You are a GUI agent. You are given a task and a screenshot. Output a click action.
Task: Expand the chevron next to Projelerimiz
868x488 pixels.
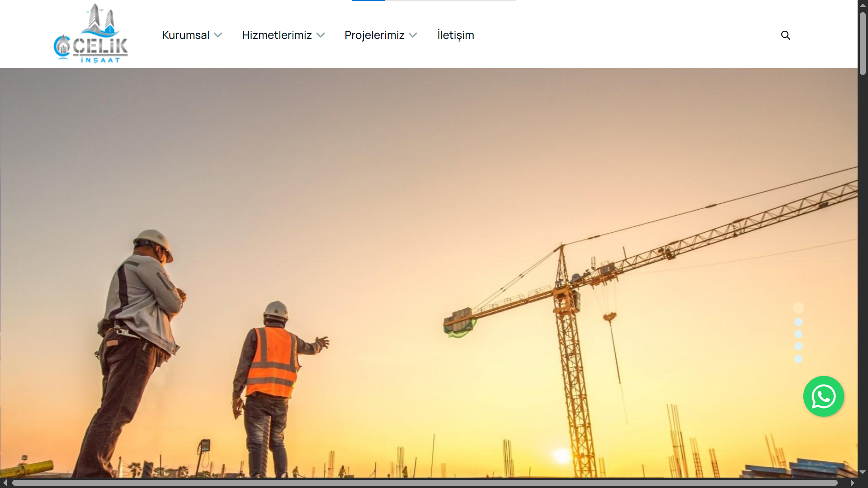click(413, 35)
